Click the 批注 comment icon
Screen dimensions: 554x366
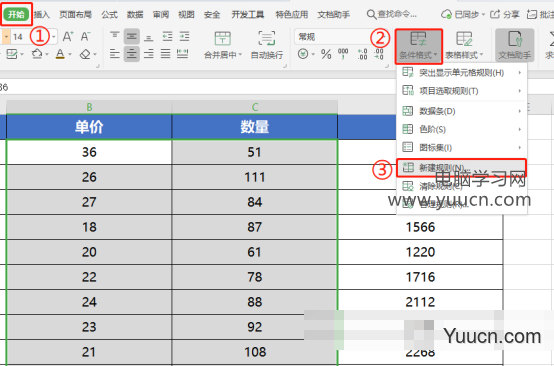pos(532,14)
